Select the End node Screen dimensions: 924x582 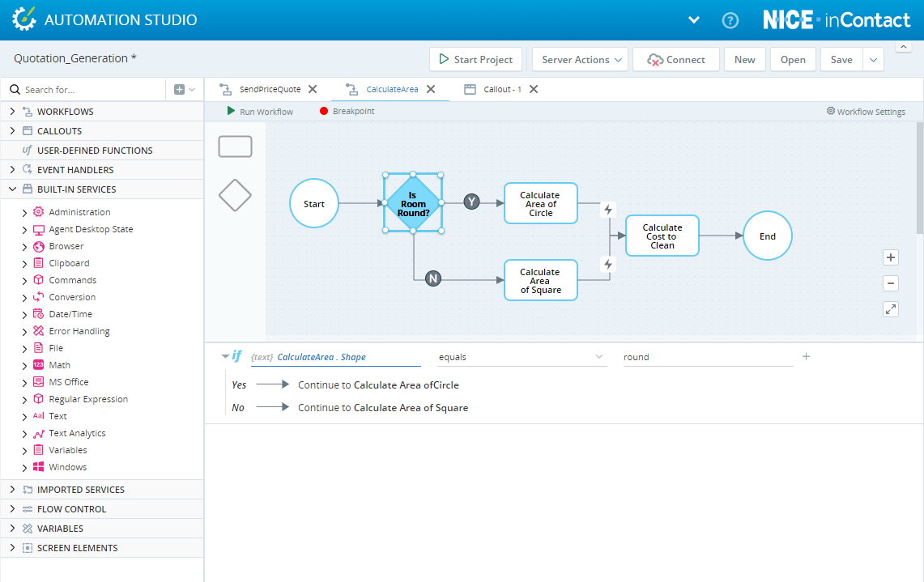pos(767,236)
